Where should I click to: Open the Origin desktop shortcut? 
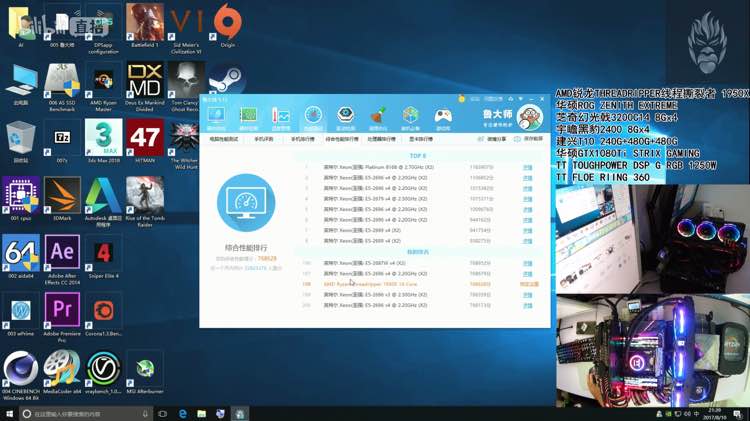228,26
